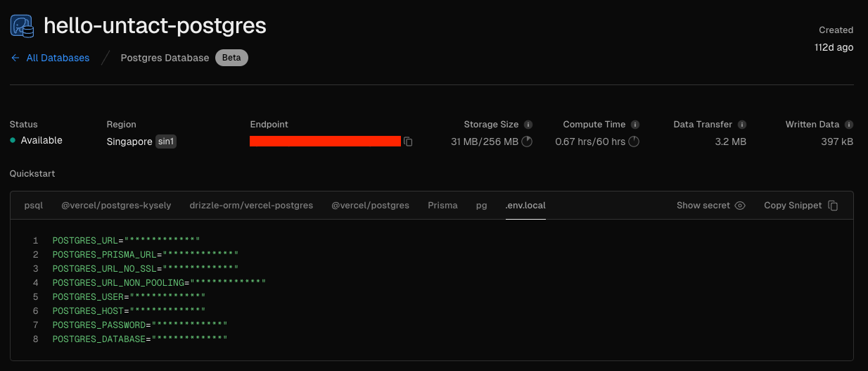Click the POSTGRES_URL line
This screenshot has height=371, width=868.
[127, 241]
